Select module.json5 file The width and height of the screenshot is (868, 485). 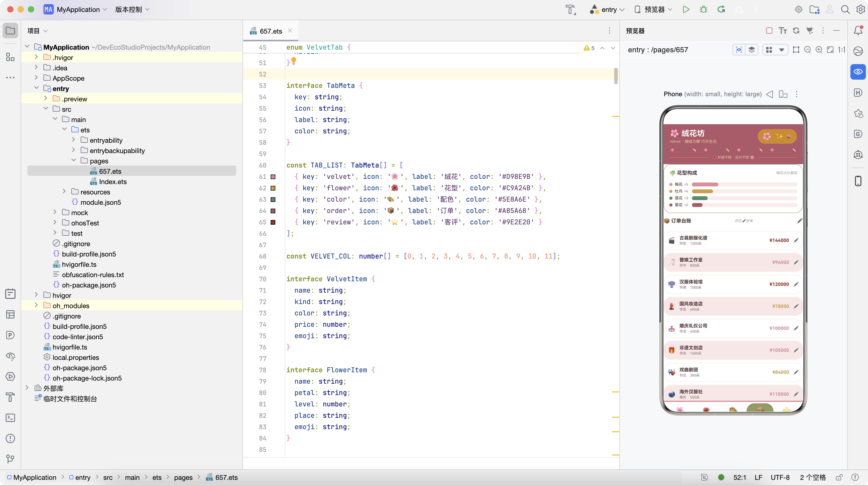click(x=100, y=202)
